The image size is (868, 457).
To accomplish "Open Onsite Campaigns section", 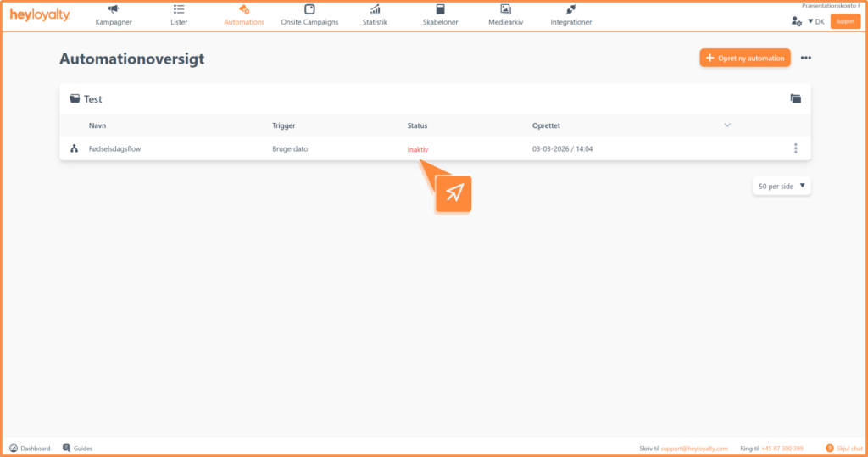I will click(309, 15).
